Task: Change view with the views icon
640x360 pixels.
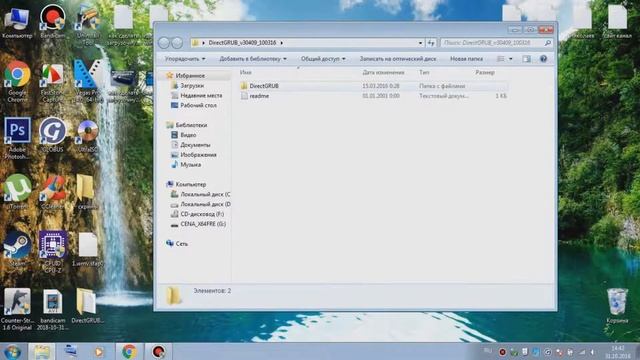Action: (x=501, y=59)
